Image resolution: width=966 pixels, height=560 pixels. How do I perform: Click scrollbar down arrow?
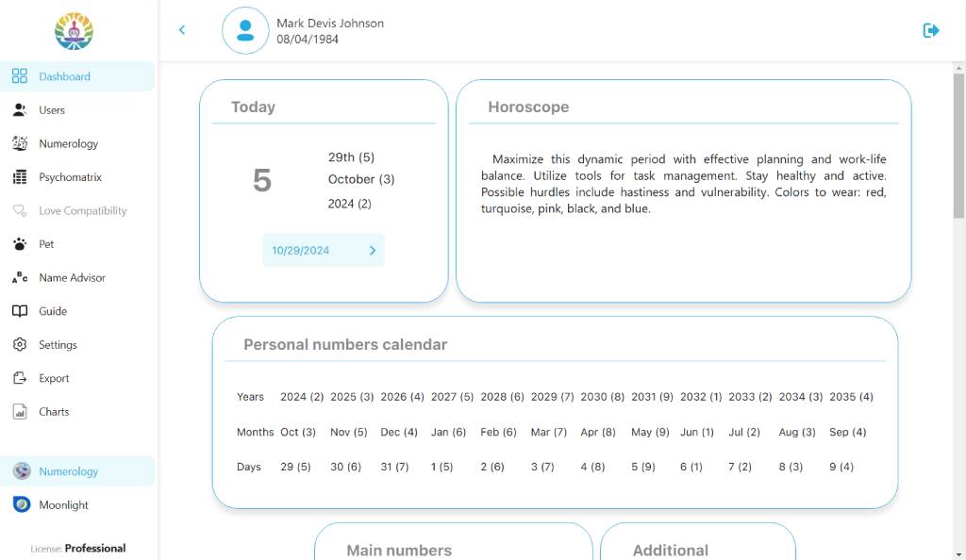click(x=958, y=555)
